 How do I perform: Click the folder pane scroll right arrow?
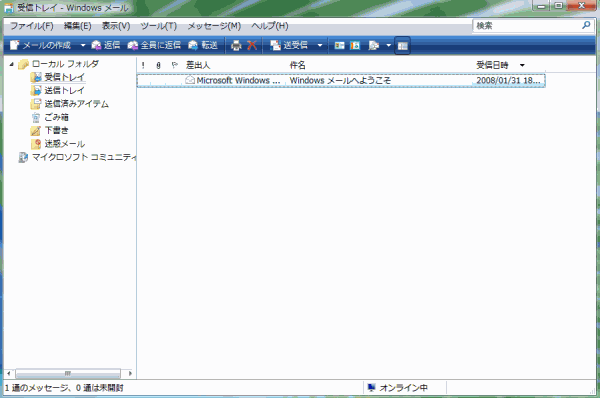[x=130, y=373]
